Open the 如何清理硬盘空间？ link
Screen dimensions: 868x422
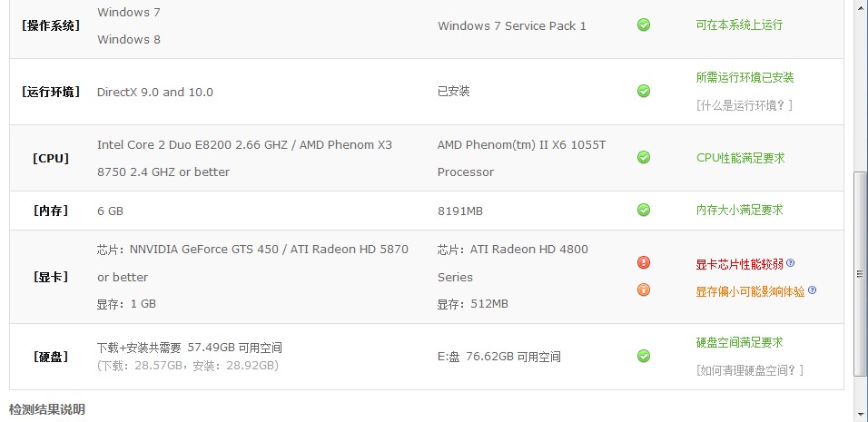coord(750,370)
